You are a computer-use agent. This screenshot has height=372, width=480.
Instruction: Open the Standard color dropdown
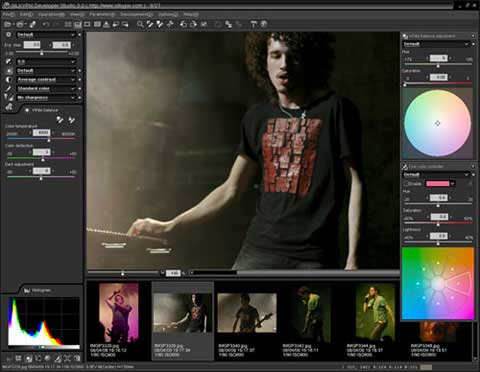click(x=46, y=89)
